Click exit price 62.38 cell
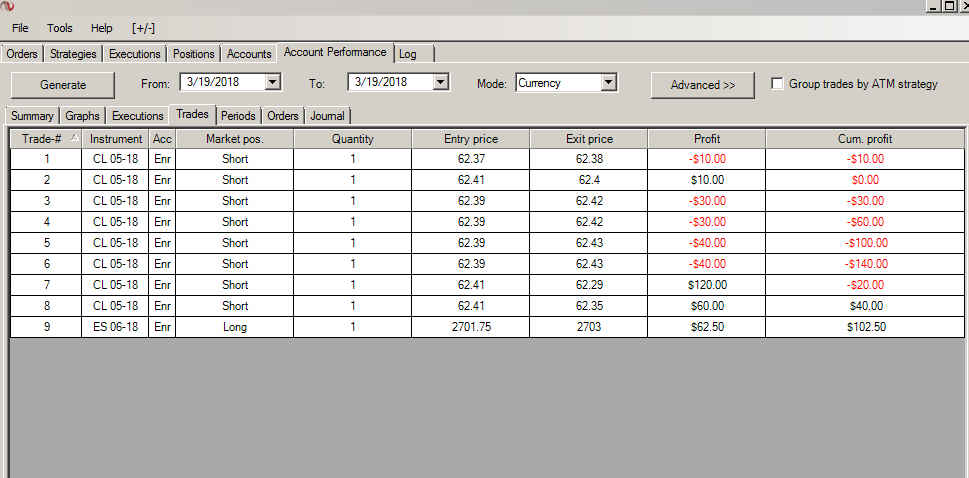 click(589, 159)
